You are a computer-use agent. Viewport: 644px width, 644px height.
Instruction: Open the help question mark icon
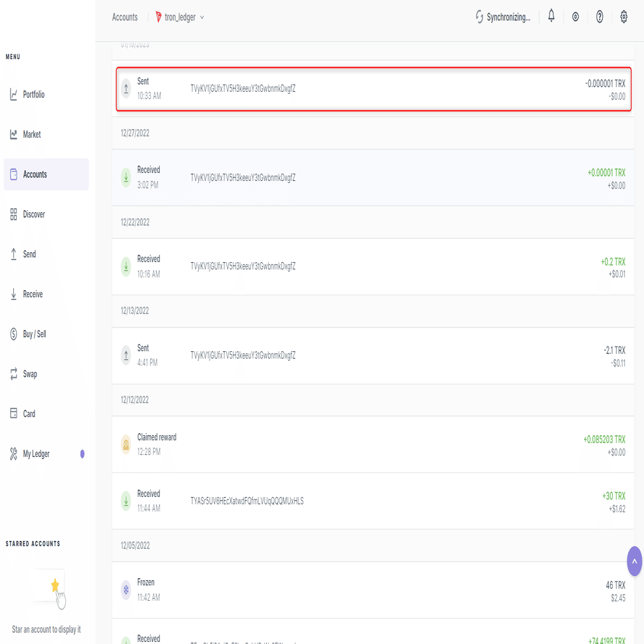599,17
